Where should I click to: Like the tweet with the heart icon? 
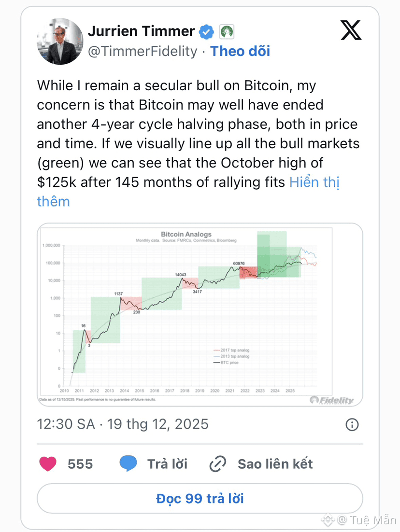[x=47, y=464]
